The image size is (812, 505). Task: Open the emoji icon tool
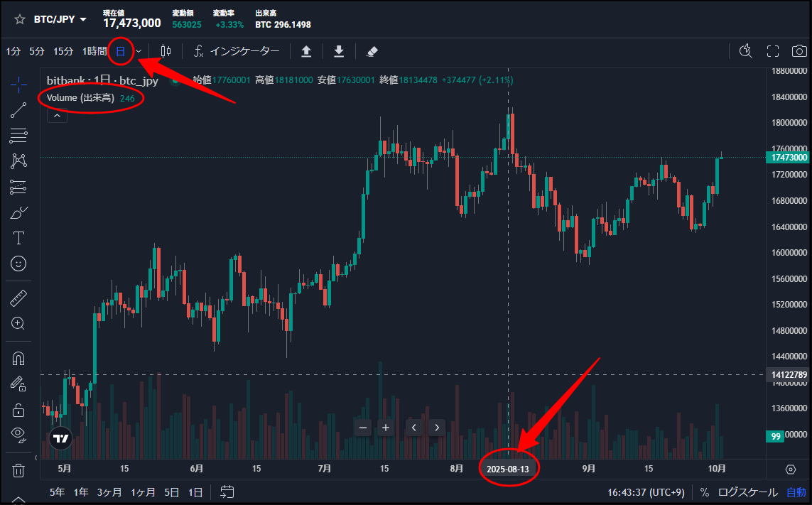click(19, 264)
